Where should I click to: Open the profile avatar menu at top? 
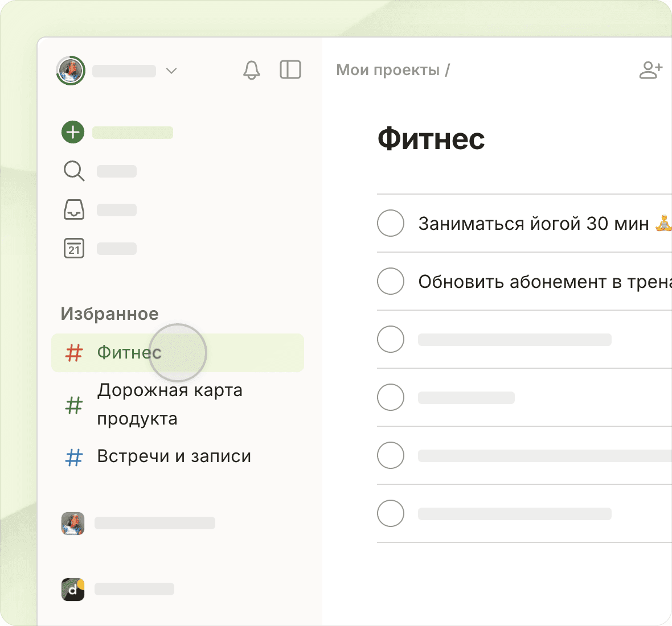click(x=71, y=71)
